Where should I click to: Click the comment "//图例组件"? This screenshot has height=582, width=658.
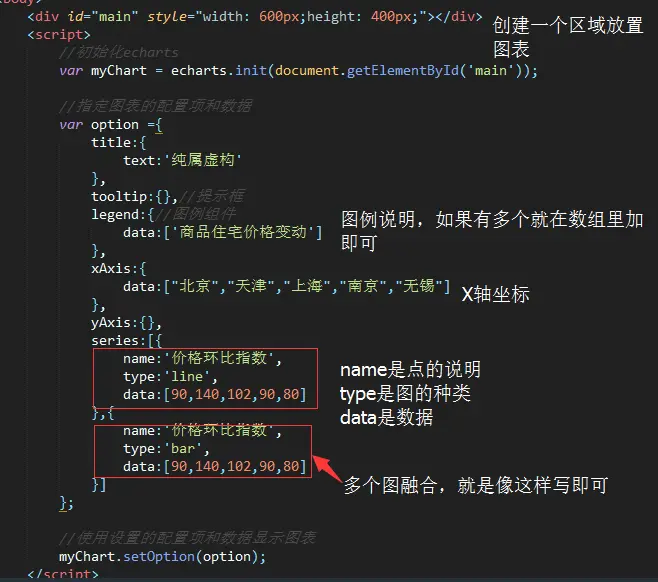pyautogui.click(x=196, y=214)
